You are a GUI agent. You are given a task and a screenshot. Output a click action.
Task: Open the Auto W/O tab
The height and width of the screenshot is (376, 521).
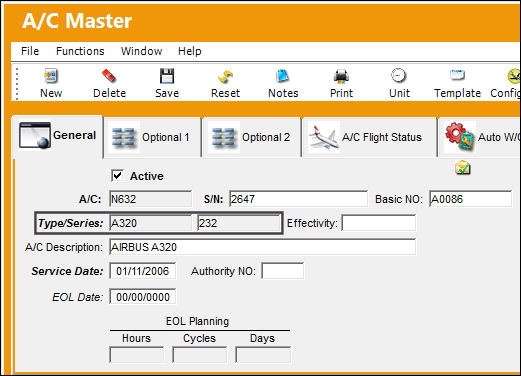[x=480, y=137]
